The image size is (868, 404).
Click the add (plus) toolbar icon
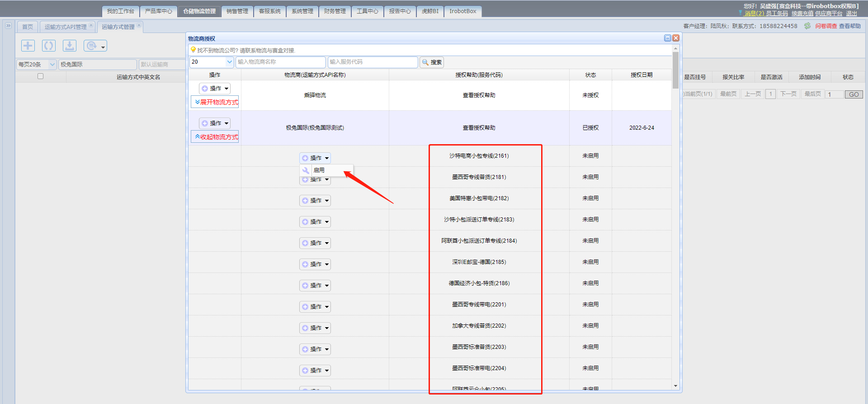(28, 46)
